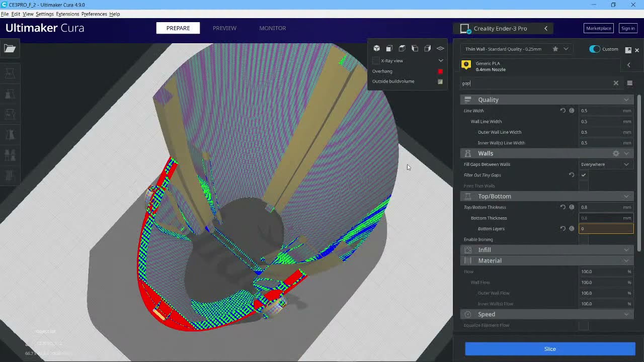Select the Support Blocker tool
The width and height of the screenshot is (644, 362).
coord(10,175)
